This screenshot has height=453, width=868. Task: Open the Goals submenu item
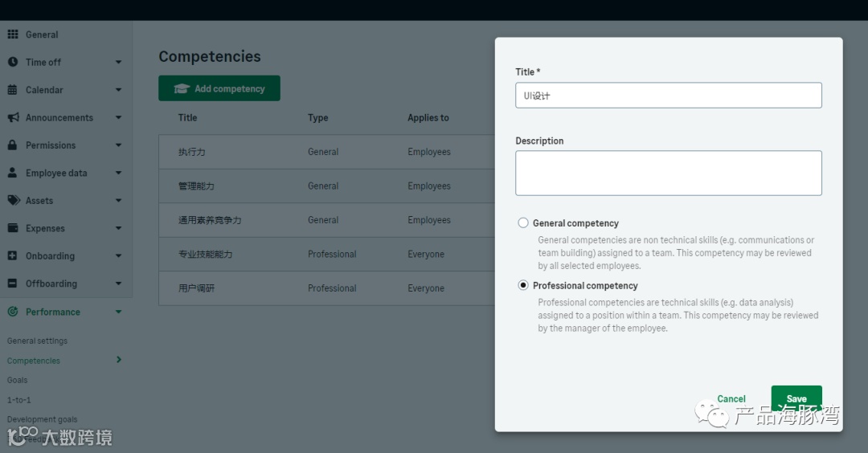point(18,380)
